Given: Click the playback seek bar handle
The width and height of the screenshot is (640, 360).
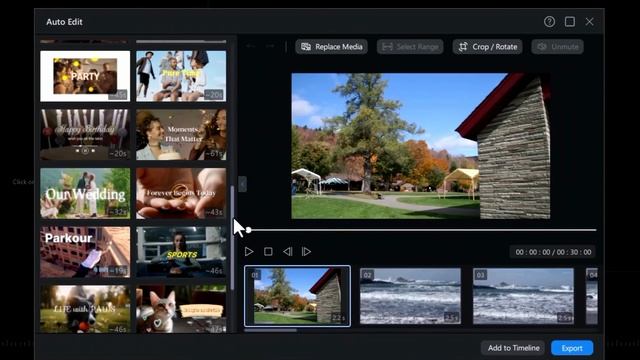Looking at the screenshot, I should click(x=248, y=230).
